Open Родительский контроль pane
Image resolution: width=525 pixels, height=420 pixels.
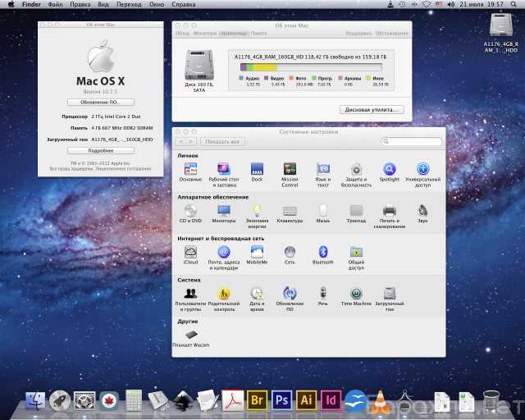224,299
